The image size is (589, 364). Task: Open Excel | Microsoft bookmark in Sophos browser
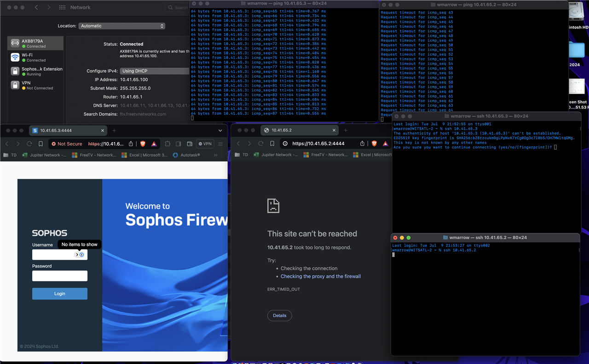(x=144, y=155)
